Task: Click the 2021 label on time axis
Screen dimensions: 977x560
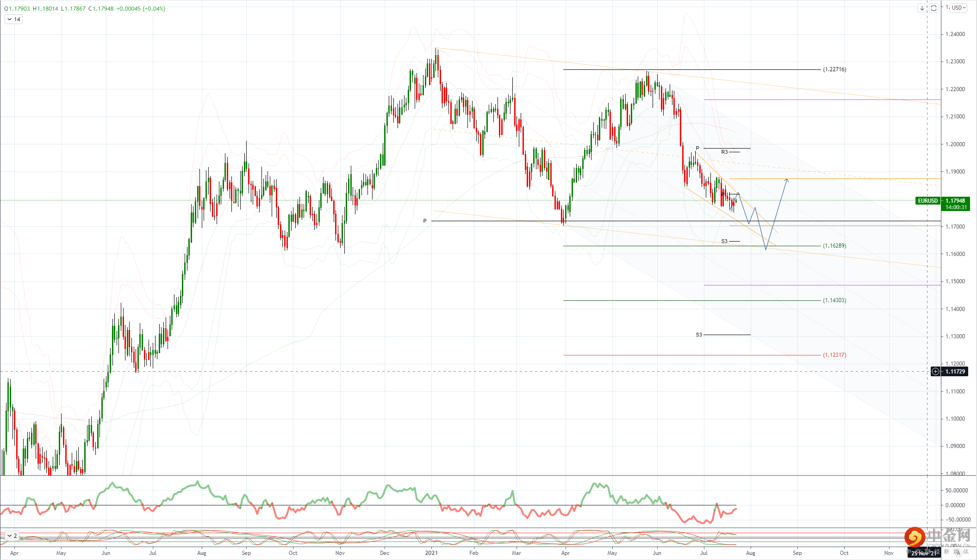Action: pyautogui.click(x=431, y=553)
